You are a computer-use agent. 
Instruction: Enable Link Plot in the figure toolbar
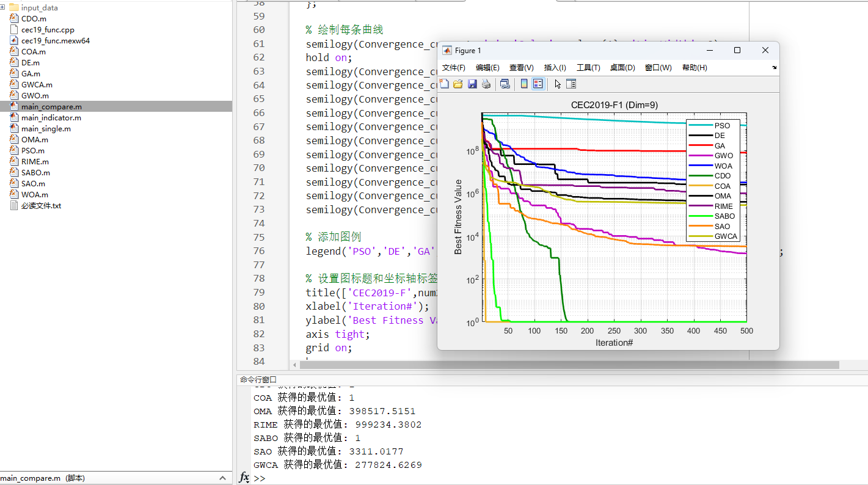click(506, 84)
